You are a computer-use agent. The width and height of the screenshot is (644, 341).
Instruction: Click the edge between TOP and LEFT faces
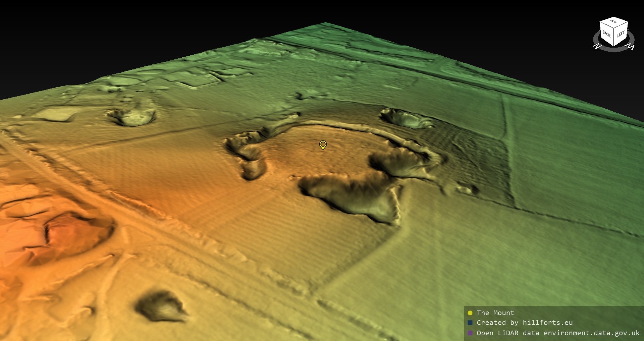coord(621,25)
